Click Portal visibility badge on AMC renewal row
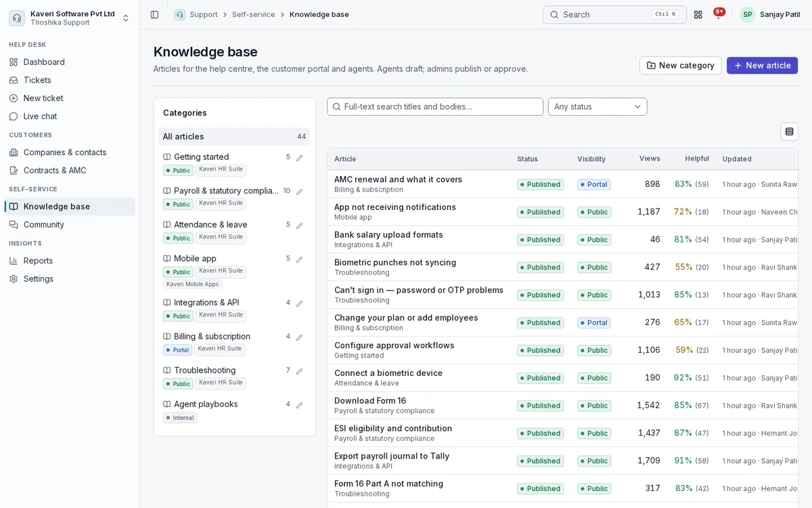The image size is (812, 508). click(x=594, y=184)
